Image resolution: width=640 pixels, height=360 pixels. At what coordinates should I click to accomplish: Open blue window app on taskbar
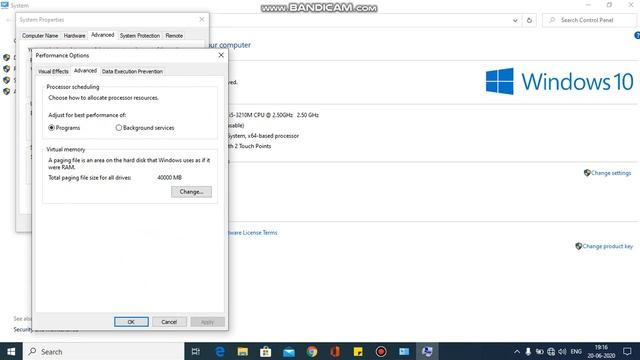[x=404, y=351]
